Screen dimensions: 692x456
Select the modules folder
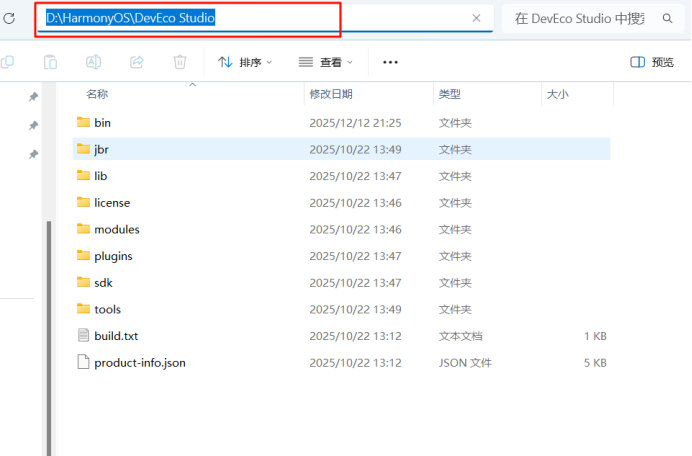click(341, 229)
